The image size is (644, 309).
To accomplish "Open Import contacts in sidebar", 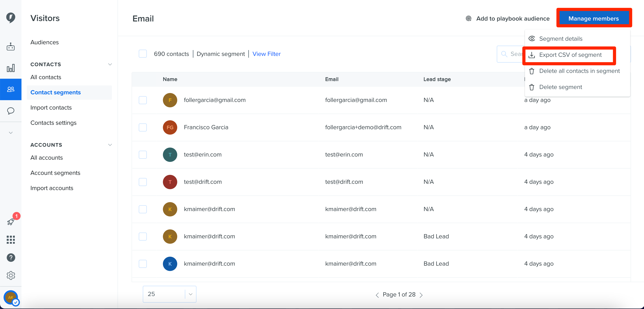I will [x=51, y=108].
